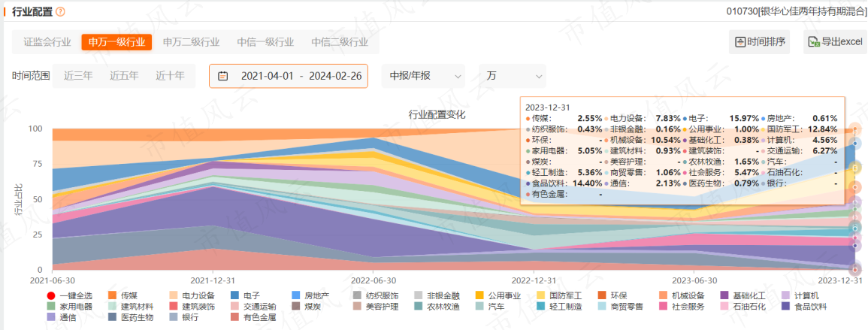The image size is (868, 330).
Task: Hide 食品饮料 series via legend
Action: point(803,306)
